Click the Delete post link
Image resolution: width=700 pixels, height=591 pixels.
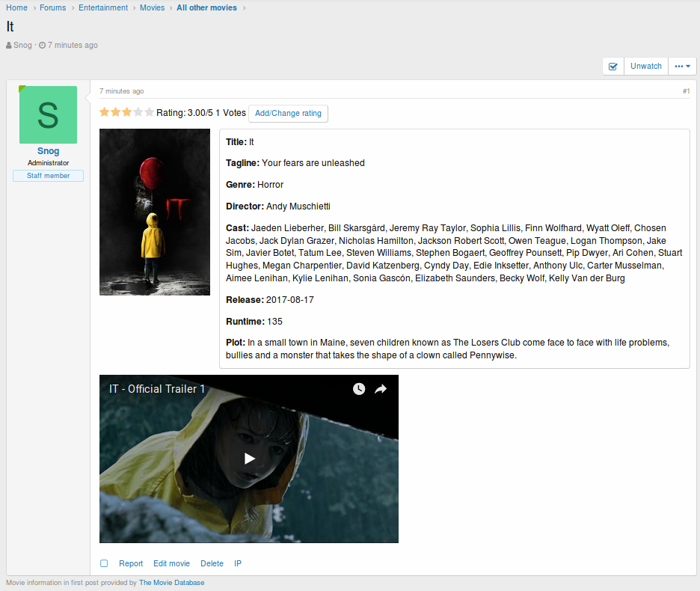point(212,563)
